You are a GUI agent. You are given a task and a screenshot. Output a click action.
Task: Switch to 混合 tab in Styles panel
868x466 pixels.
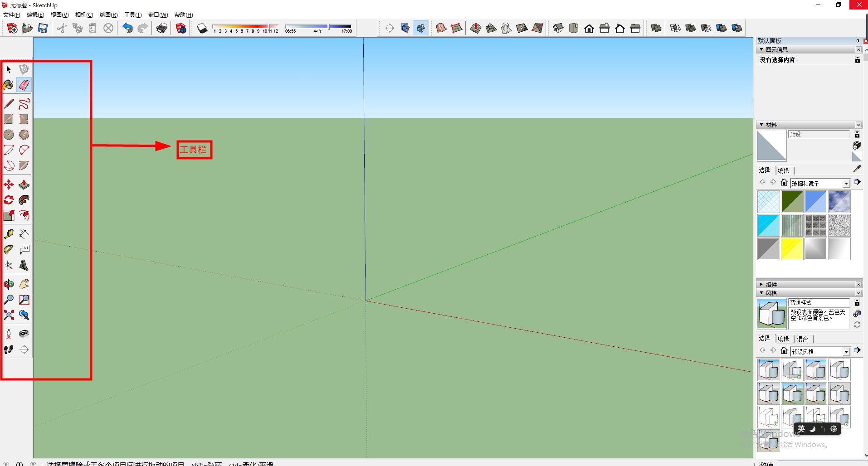(803, 339)
